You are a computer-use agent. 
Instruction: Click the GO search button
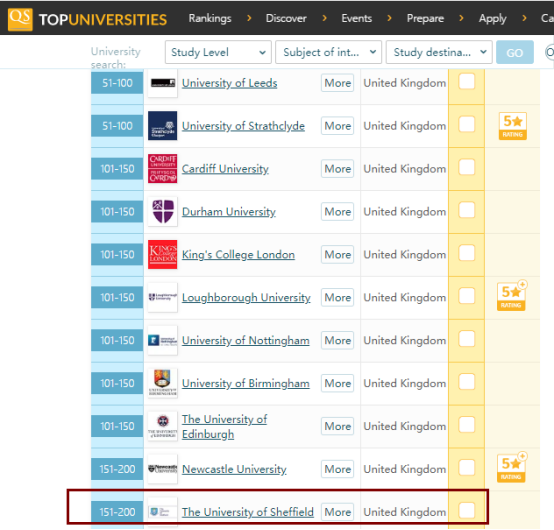tap(514, 52)
